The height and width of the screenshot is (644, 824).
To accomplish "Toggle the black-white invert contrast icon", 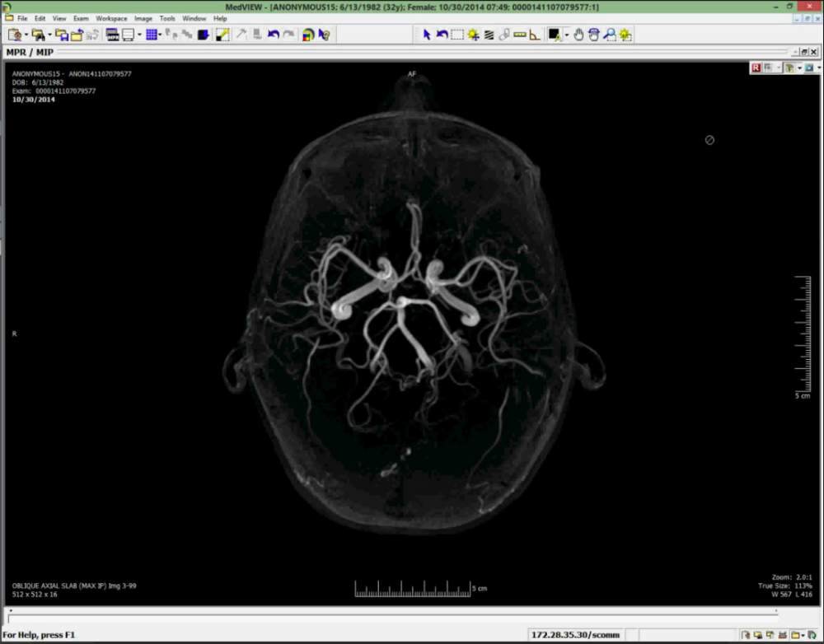I will click(x=222, y=35).
